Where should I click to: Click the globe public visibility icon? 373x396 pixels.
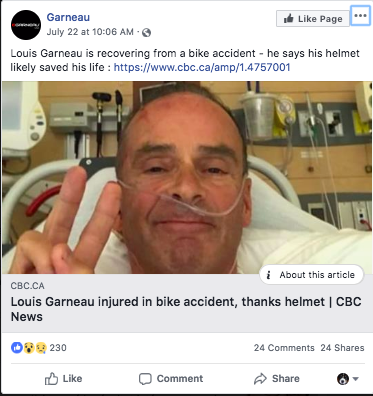click(x=146, y=32)
